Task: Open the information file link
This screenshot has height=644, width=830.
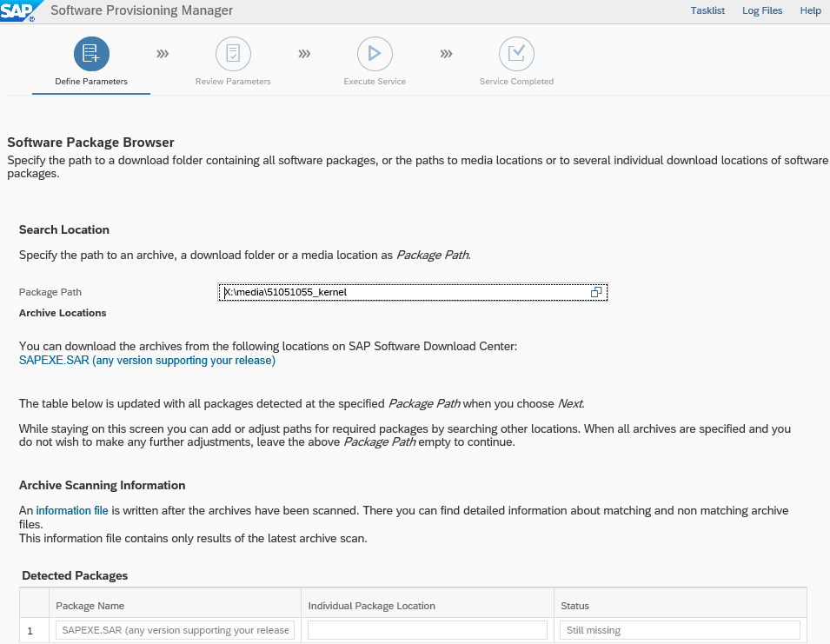Action: coord(72,511)
